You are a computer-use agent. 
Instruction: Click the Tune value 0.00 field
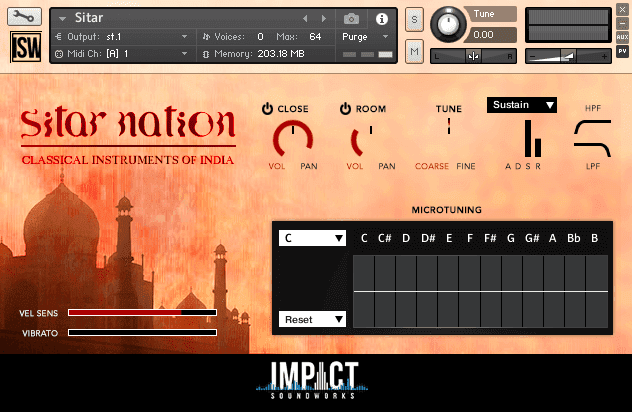click(491, 35)
